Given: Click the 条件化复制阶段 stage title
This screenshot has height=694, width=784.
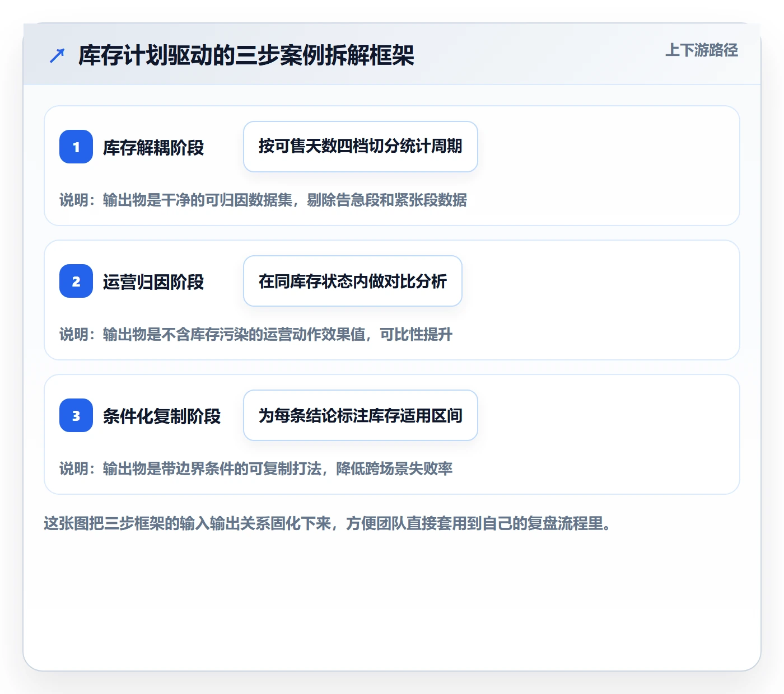Looking at the screenshot, I should [162, 416].
